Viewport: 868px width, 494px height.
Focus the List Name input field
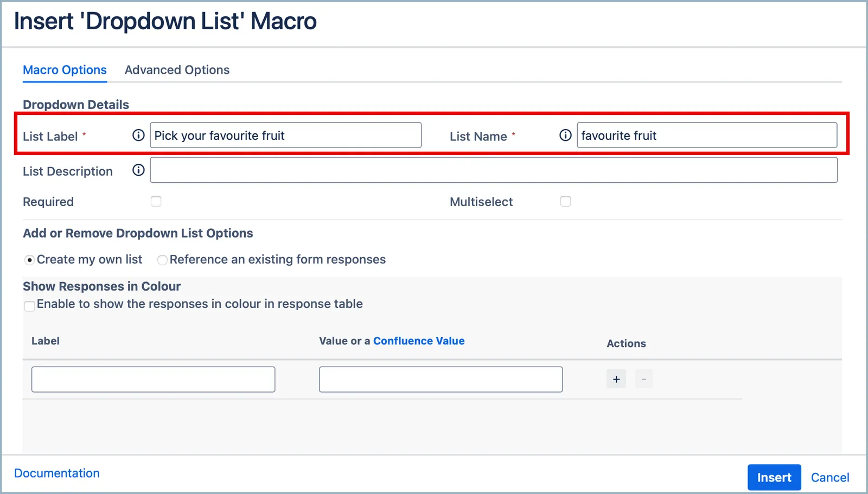tap(707, 135)
